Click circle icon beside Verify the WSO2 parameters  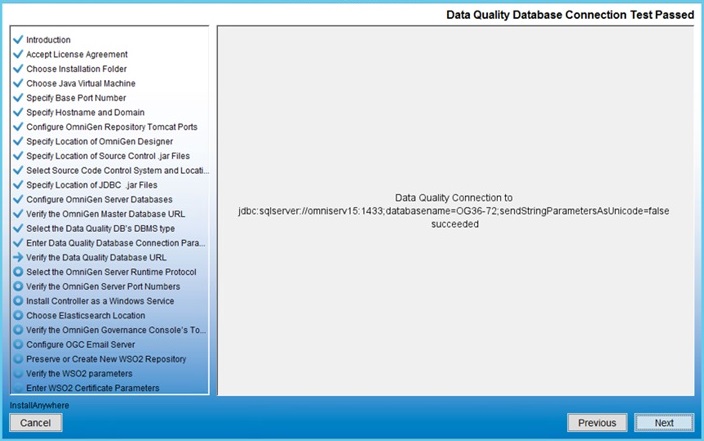coord(18,373)
